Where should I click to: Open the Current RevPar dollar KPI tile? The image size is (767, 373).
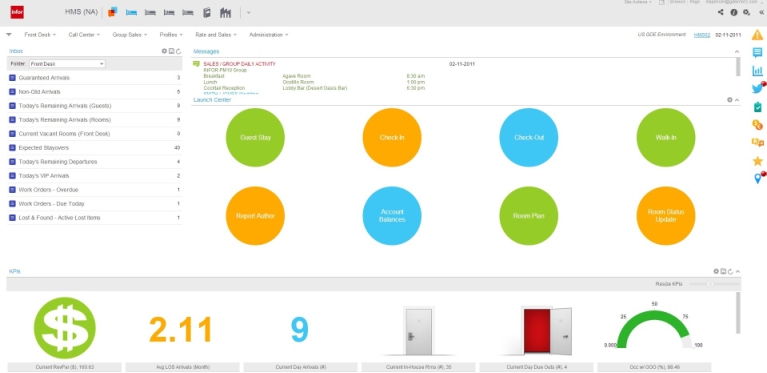[x=65, y=334]
